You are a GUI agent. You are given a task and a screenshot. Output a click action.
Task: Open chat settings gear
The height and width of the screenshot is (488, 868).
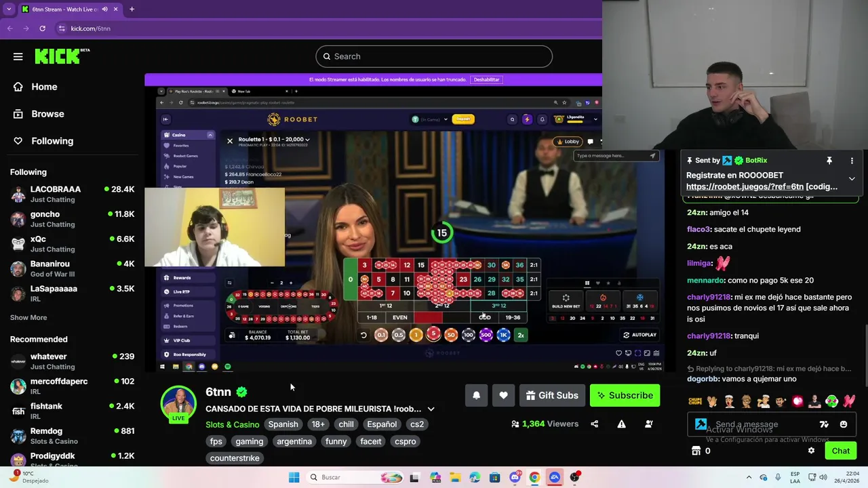click(x=811, y=451)
